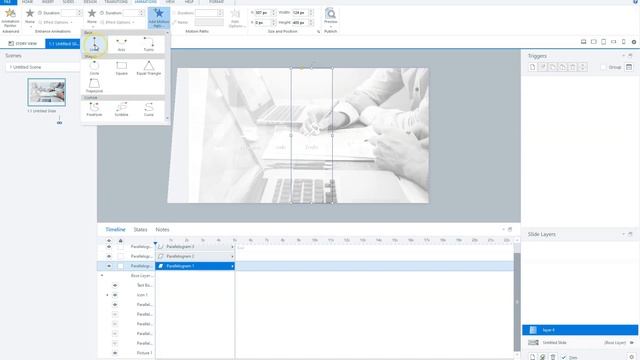Create a new trigger in Triggers panel
640x360 pixels.
532,67
